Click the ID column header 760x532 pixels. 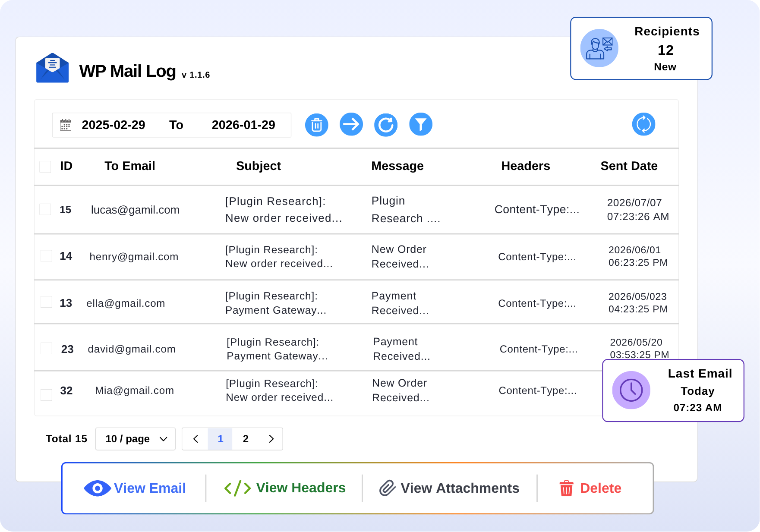(x=66, y=166)
